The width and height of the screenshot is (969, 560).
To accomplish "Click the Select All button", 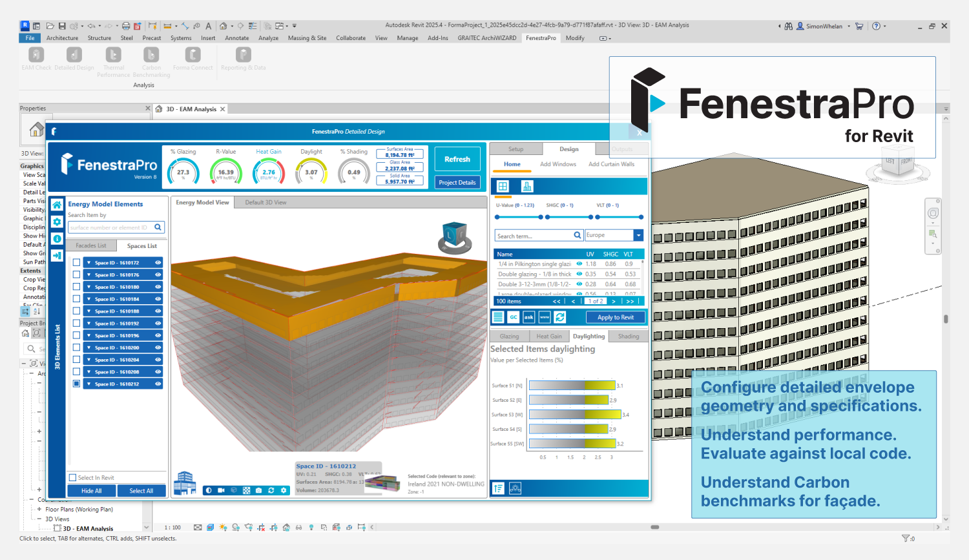I will tap(141, 491).
